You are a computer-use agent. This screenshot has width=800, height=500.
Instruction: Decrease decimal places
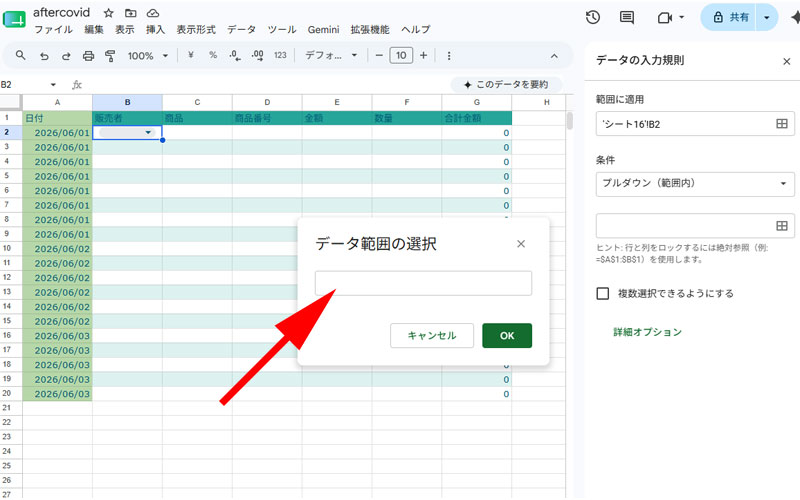pyautogui.click(x=235, y=56)
